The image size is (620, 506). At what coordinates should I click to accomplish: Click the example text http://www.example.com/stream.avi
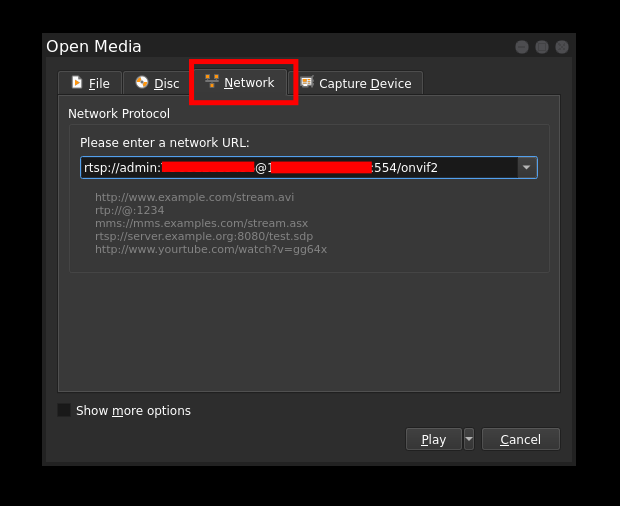(x=195, y=197)
